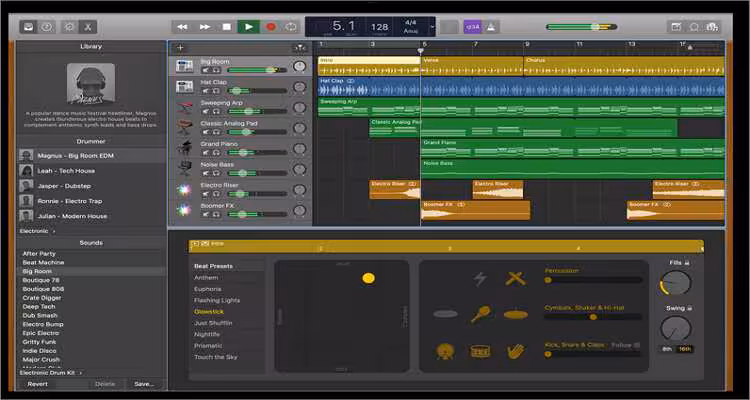Viewport: 750px width, 400px height.
Task: Toggle the hand clap icon
Action: pyautogui.click(x=515, y=352)
